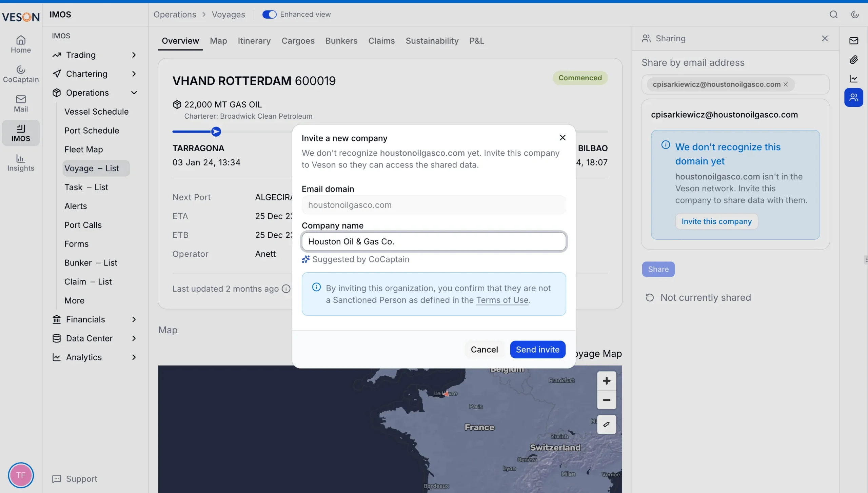
Task: Click the Veson logo
Action: click(21, 17)
